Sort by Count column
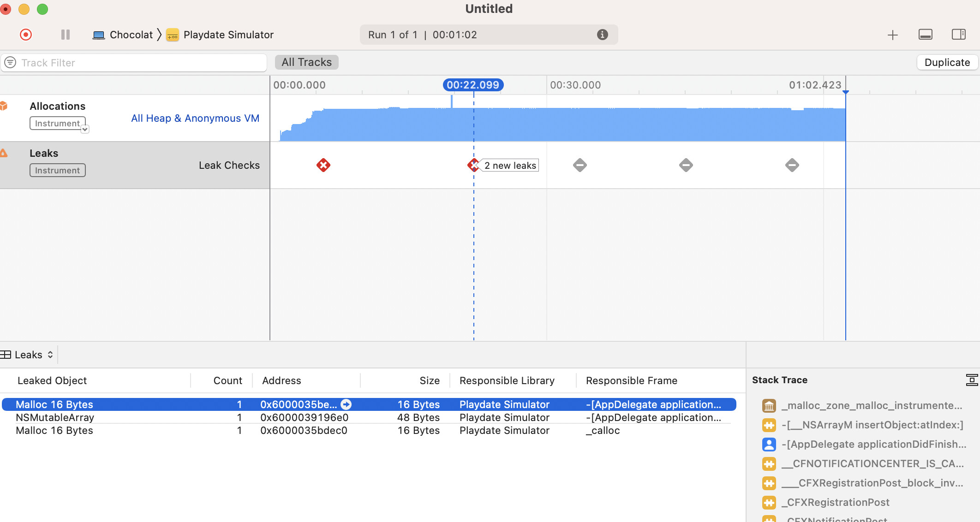The width and height of the screenshot is (980, 522). coord(227,380)
